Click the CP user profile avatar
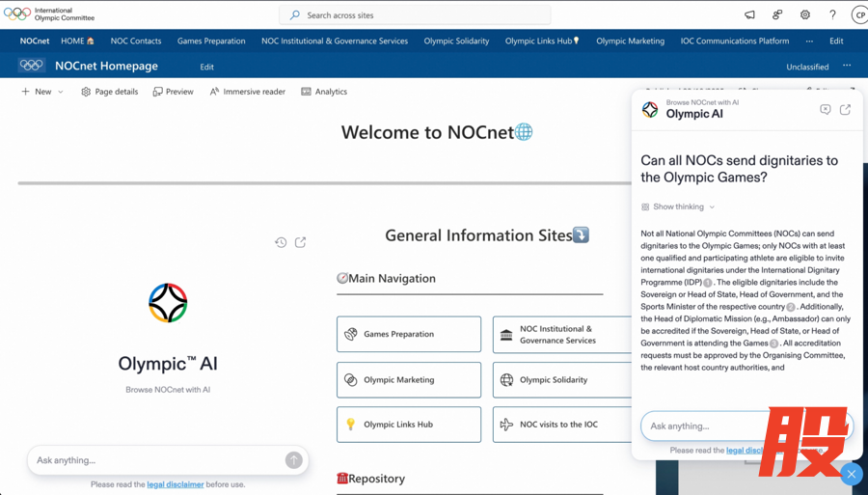 click(858, 15)
